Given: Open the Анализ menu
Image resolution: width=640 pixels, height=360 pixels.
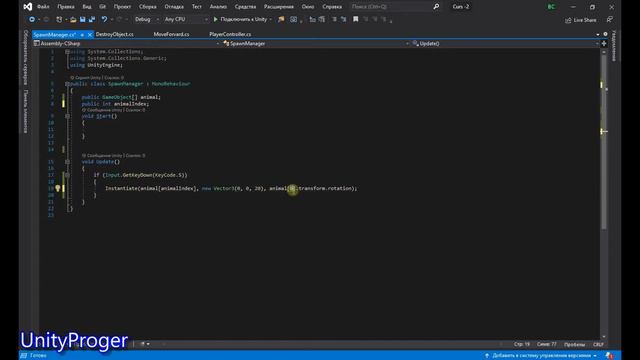Looking at the screenshot, I should (x=218, y=7).
